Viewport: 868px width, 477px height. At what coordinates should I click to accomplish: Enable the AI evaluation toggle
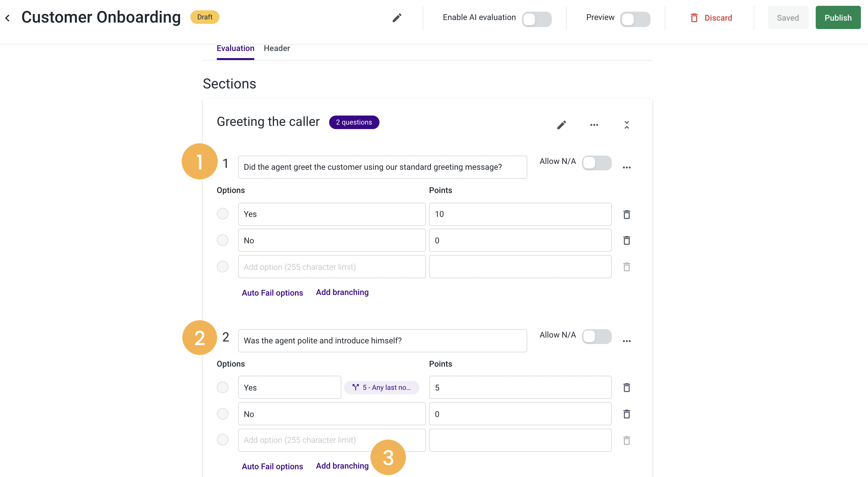(x=536, y=19)
